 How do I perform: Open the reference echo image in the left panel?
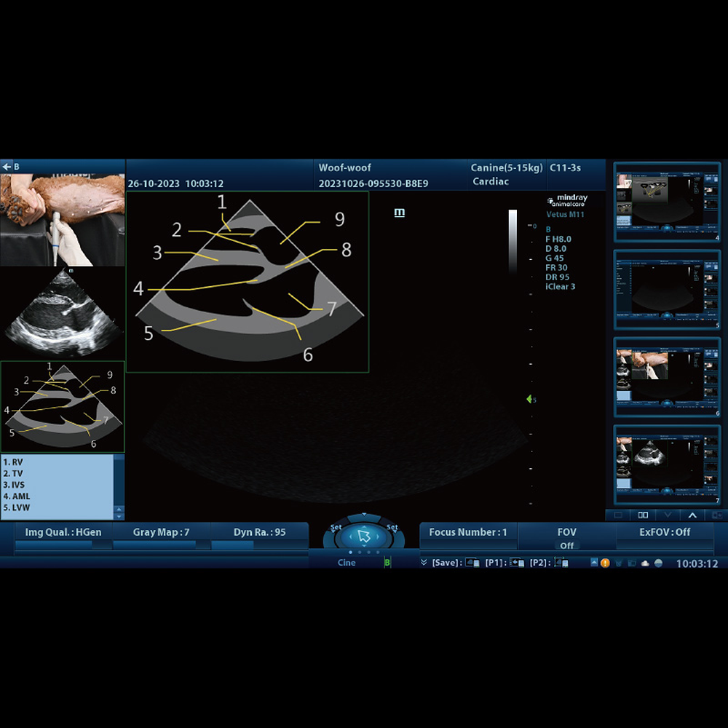tap(62, 313)
